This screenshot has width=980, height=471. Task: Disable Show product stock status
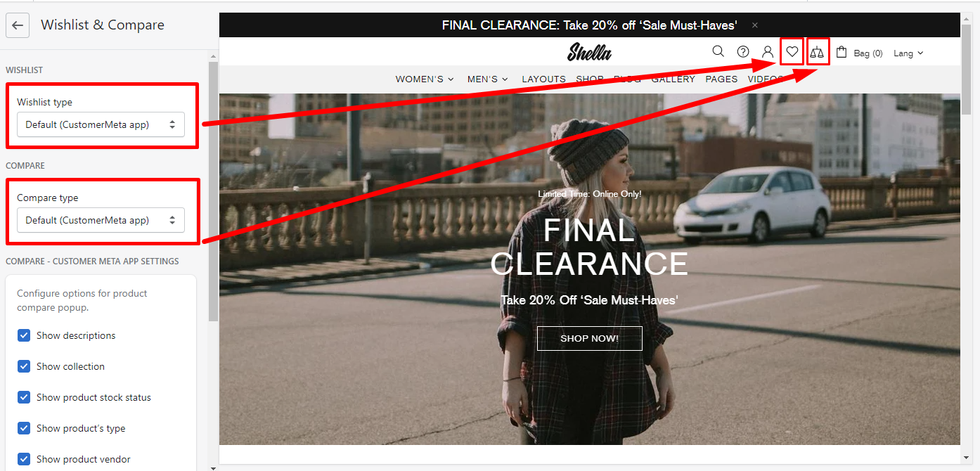coord(24,397)
